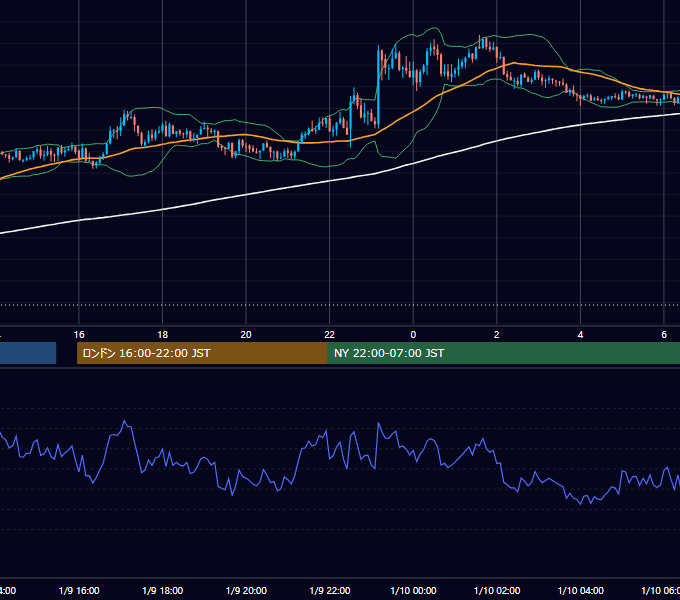
Task: Click the 1/9 18:00 date label
Action: [x=163, y=591]
